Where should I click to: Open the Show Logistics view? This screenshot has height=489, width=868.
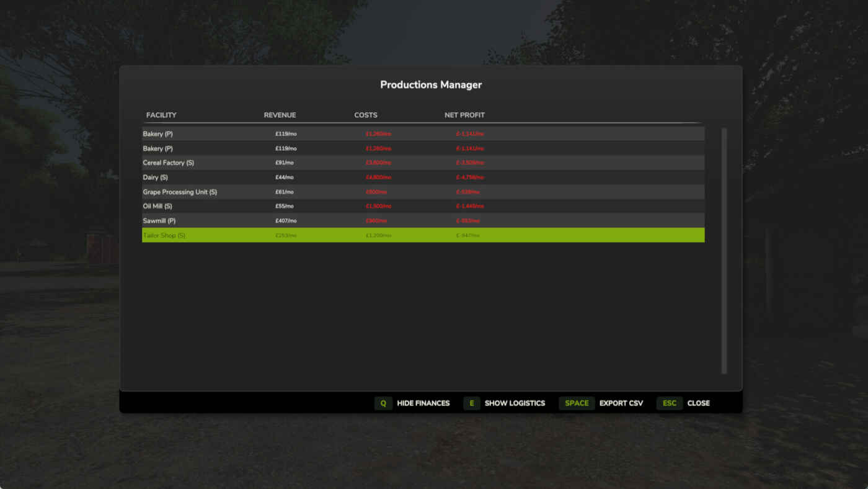click(x=515, y=403)
